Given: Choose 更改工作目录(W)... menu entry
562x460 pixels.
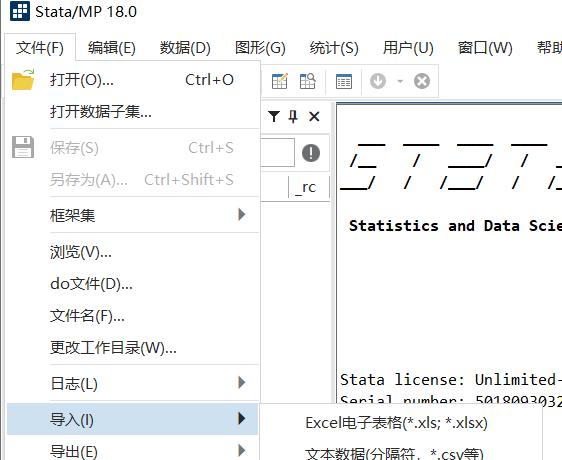Looking at the screenshot, I should (x=133, y=348).
